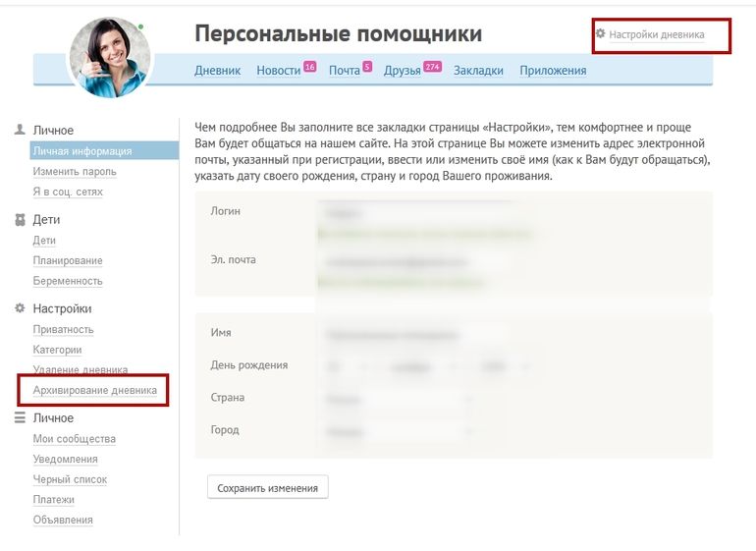Click the 274 badge on Друзья

[432, 66]
